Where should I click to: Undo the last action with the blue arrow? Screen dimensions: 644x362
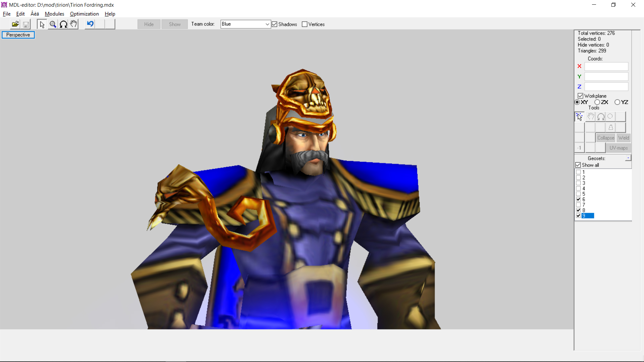click(90, 24)
